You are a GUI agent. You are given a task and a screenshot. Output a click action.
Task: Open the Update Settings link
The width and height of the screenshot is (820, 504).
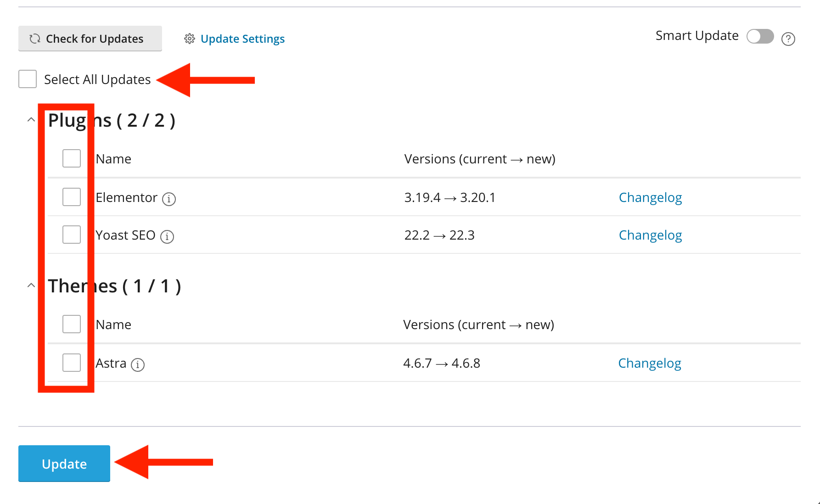[x=242, y=39]
